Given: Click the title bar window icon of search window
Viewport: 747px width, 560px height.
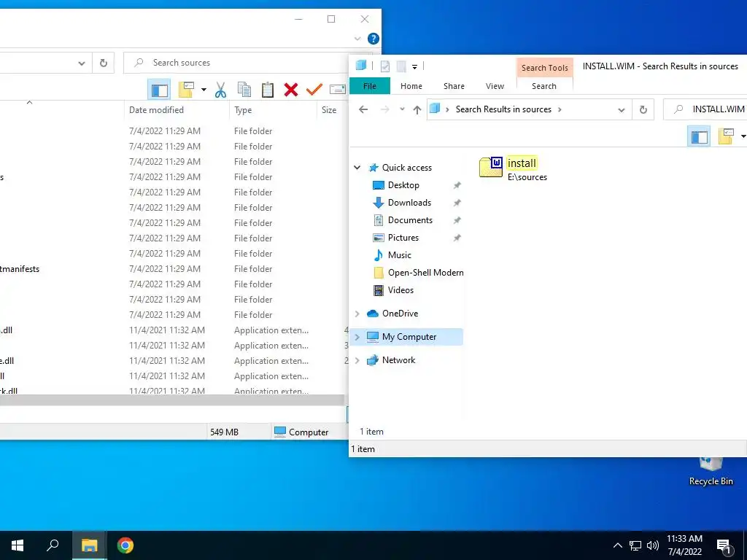Looking at the screenshot, I should pos(361,66).
